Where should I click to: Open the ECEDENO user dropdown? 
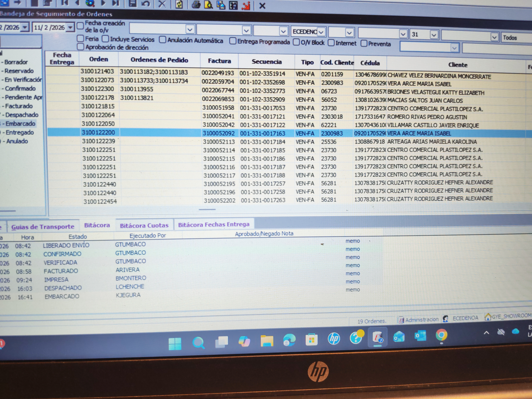tap(321, 32)
